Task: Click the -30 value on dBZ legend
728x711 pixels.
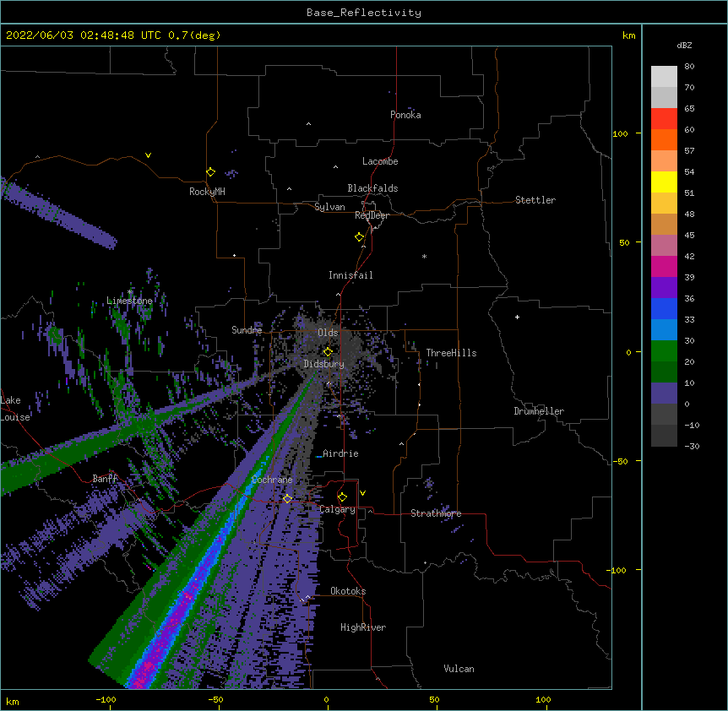Action: pos(692,447)
